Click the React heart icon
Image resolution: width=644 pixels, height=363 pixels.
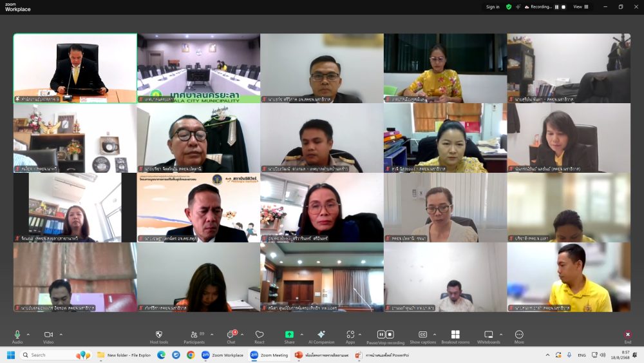tap(260, 335)
